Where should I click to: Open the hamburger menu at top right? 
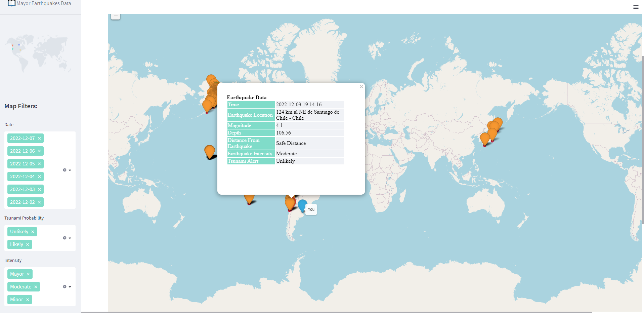tap(636, 7)
